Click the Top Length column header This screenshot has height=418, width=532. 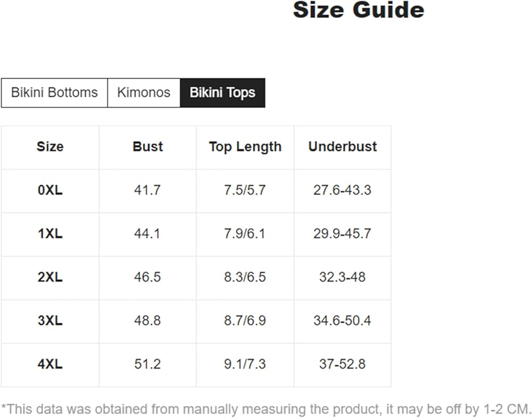tap(245, 147)
